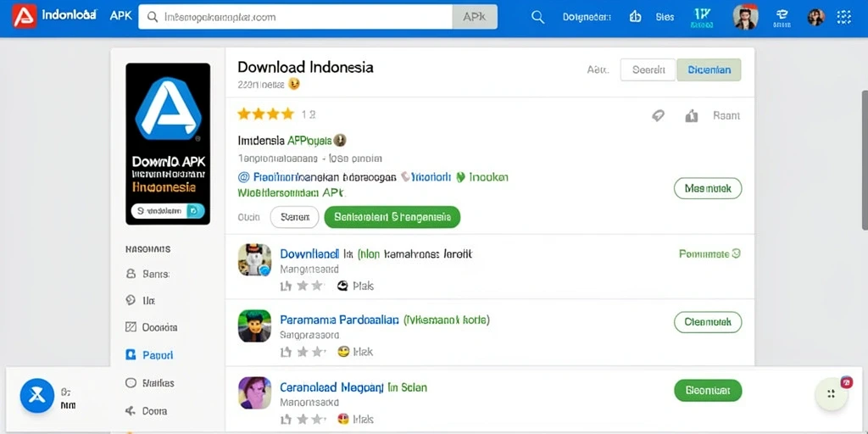
Task: Open the APK menu item in header
Action: point(120,15)
